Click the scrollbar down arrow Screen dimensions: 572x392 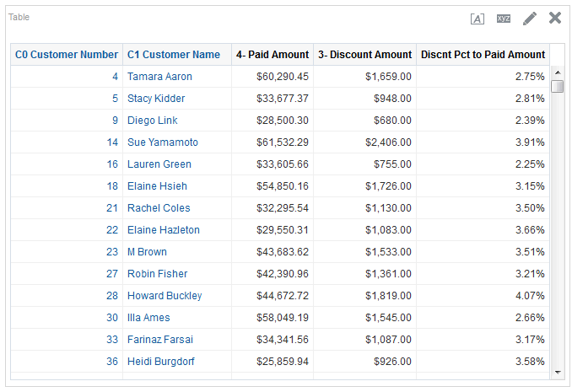(x=557, y=372)
